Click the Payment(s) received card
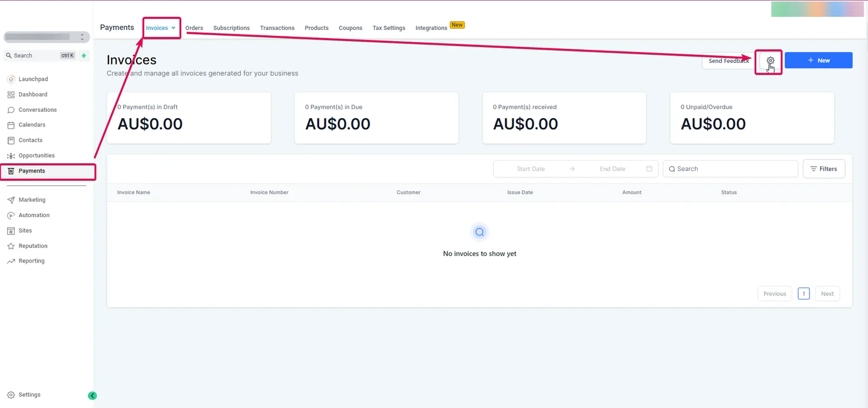Viewport: 868px width, 408px height. [564, 118]
